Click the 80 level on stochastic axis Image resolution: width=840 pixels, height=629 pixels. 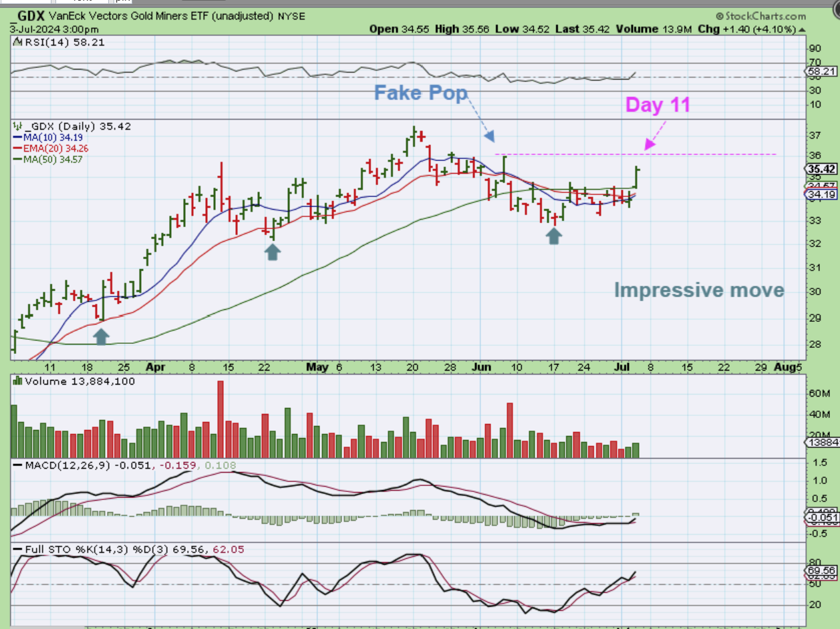(x=815, y=562)
